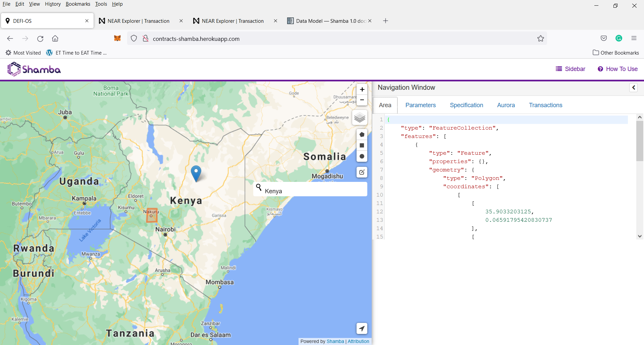Open the Pocket save icon
Image resolution: width=644 pixels, height=345 pixels.
coord(604,38)
